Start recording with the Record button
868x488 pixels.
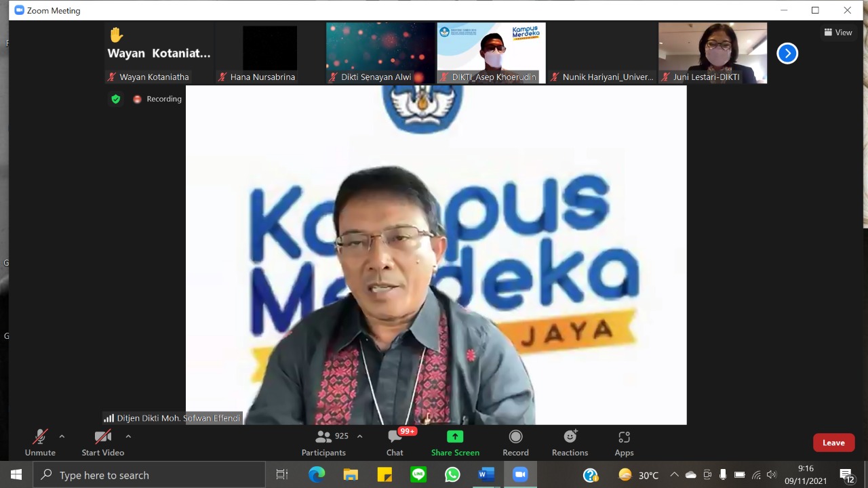[x=515, y=443]
